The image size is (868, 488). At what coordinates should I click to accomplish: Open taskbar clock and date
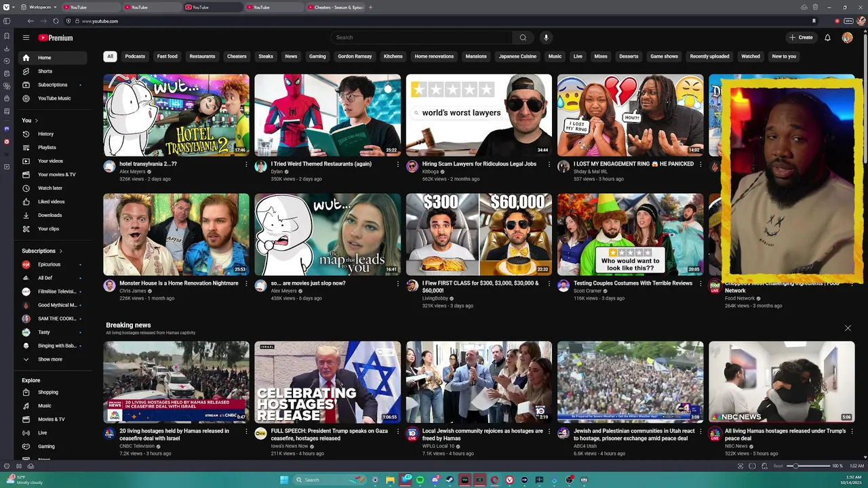[852, 480]
